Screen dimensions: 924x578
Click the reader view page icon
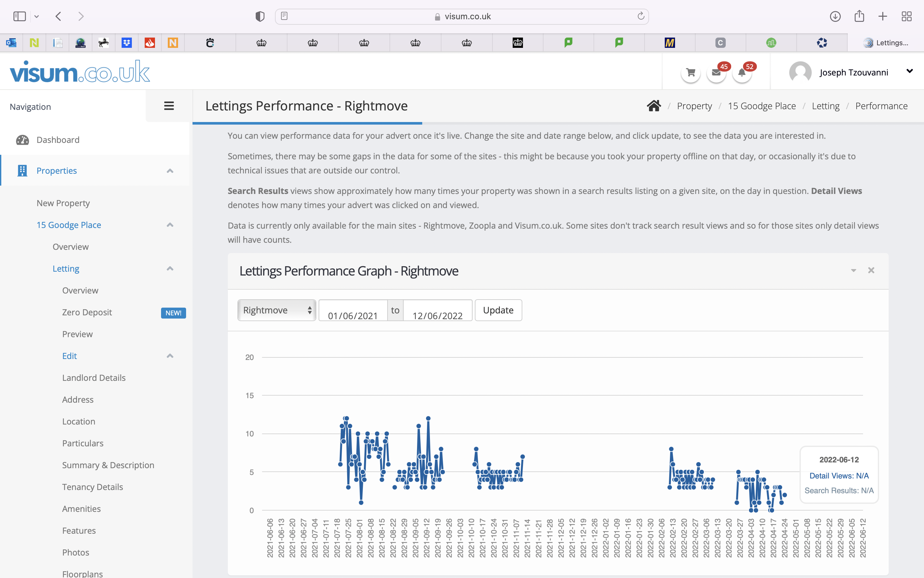[284, 16]
